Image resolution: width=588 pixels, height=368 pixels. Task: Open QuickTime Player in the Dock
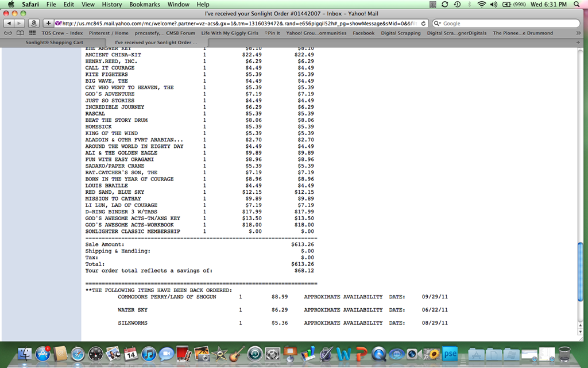click(379, 354)
